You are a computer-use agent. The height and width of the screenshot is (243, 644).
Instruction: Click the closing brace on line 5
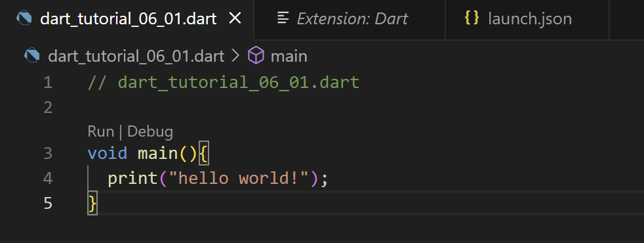coord(93,203)
